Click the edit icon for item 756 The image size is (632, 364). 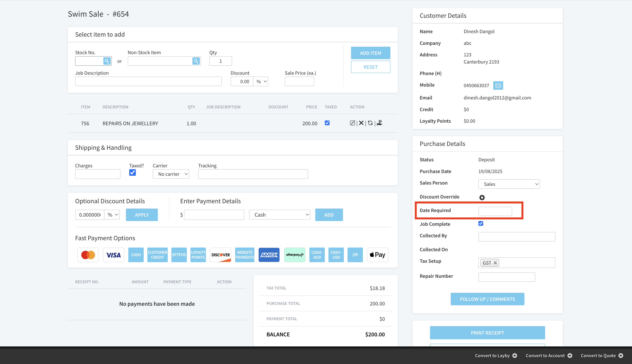tap(352, 123)
